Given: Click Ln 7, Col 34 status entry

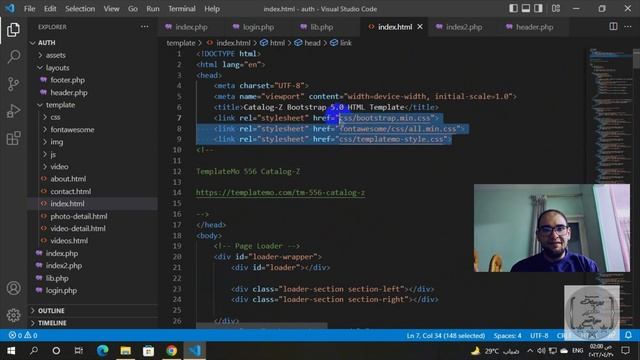Looking at the screenshot, I should (446, 336).
